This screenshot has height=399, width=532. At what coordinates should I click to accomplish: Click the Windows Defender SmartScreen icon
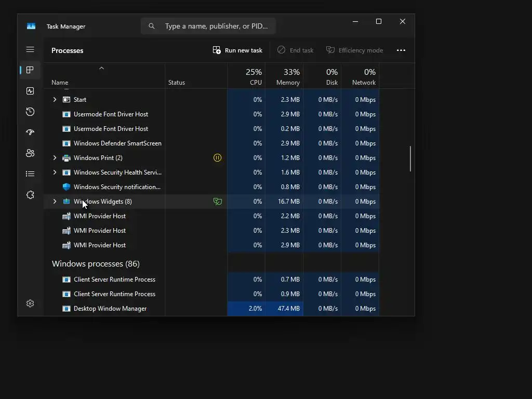[x=66, y=143]
